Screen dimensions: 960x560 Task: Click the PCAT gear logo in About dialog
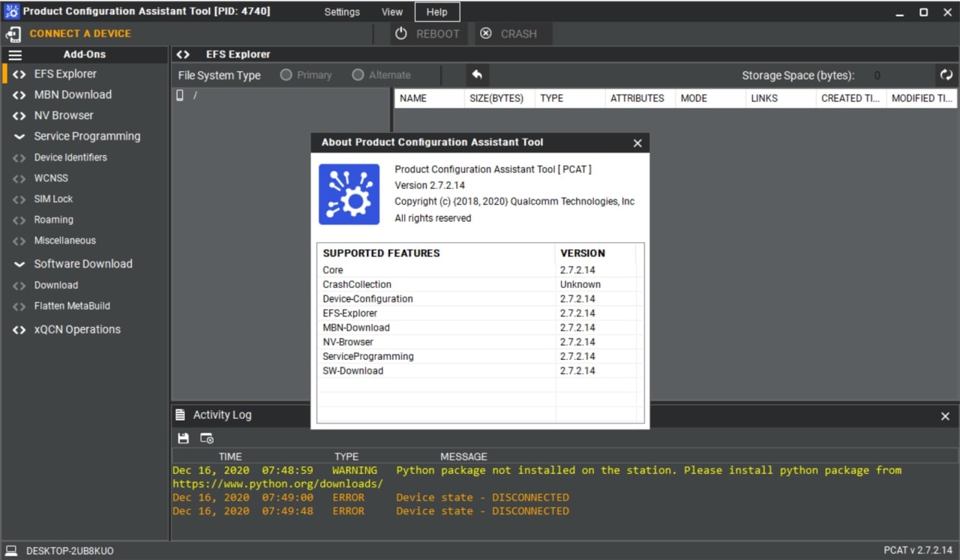(x=349, y=194)
